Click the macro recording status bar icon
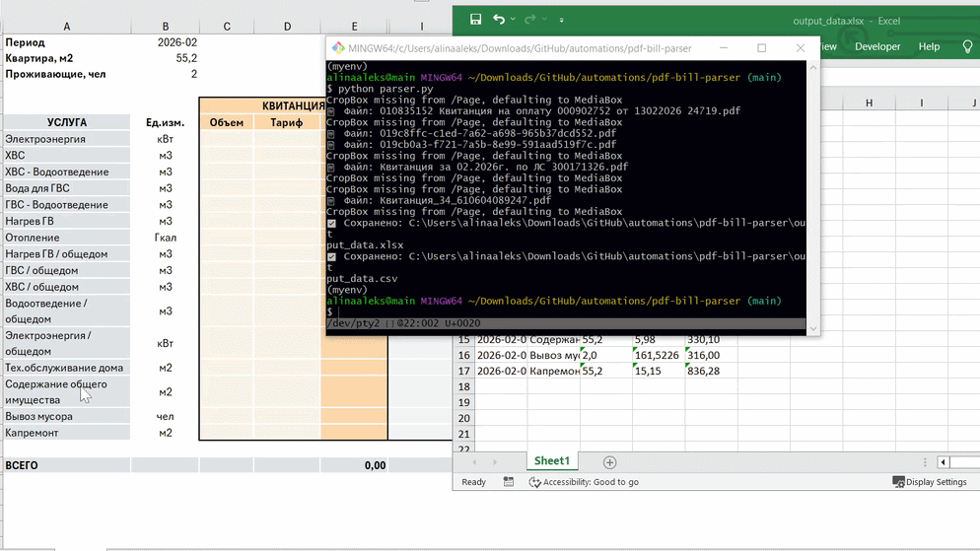 point(509,482)
